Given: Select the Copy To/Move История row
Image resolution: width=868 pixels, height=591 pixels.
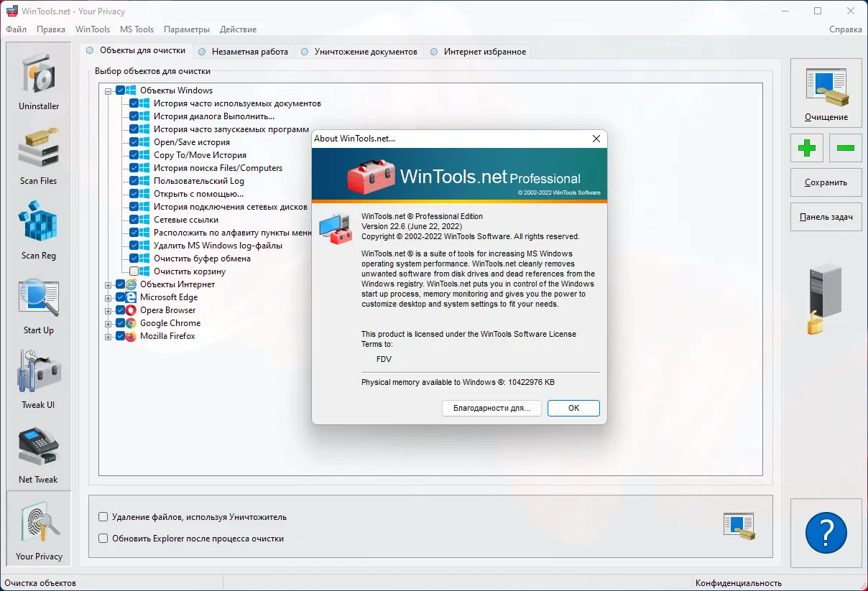Looking at the screenshot, I should click(x=200, y=155).
